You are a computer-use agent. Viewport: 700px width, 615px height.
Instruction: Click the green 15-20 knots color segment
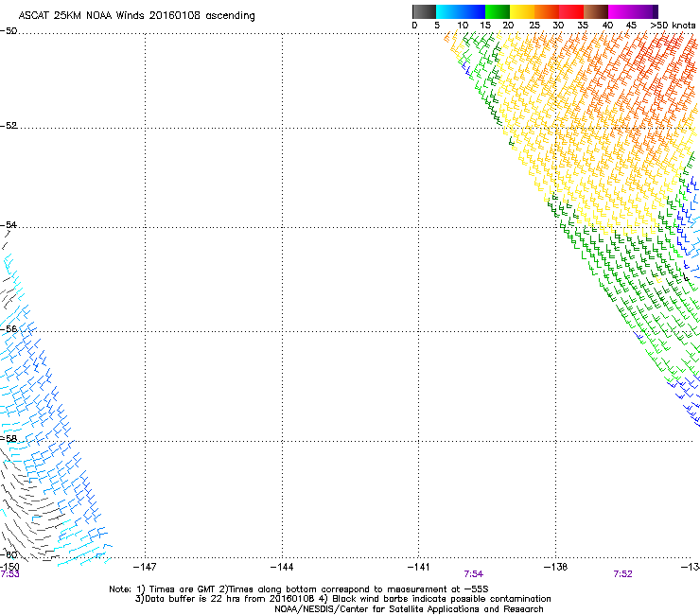click(x=498, y=11)
